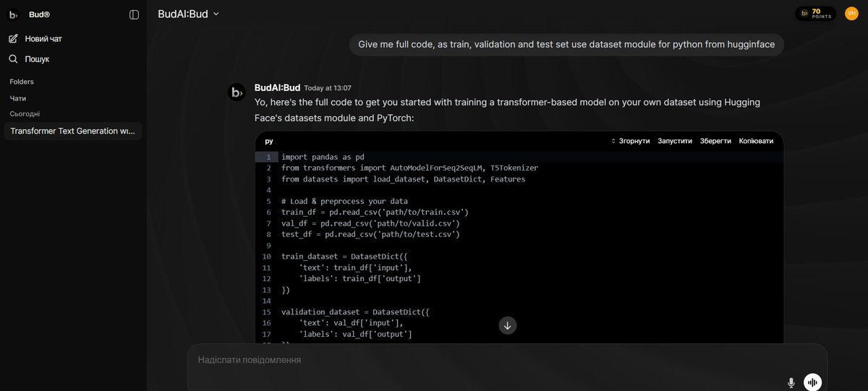Click the 'validation_dataset = DatasetDict({' line

[x=355, y=312]
